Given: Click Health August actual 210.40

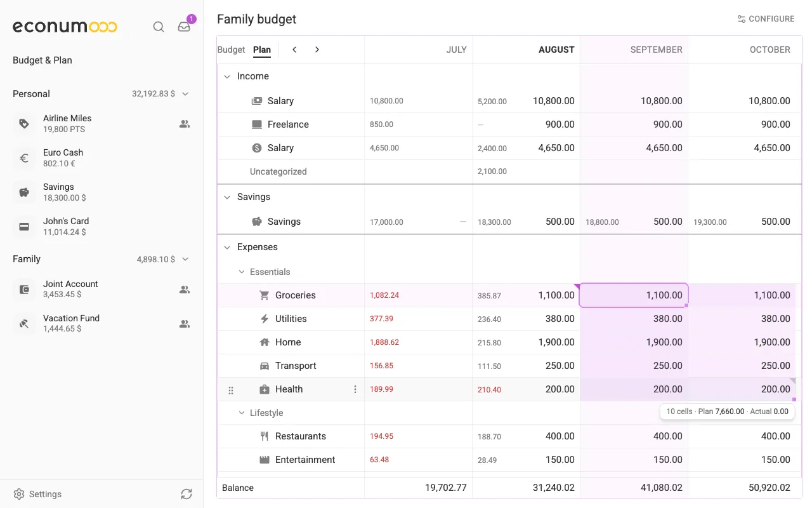Looking at the screenshot, I should click(489, 390).
